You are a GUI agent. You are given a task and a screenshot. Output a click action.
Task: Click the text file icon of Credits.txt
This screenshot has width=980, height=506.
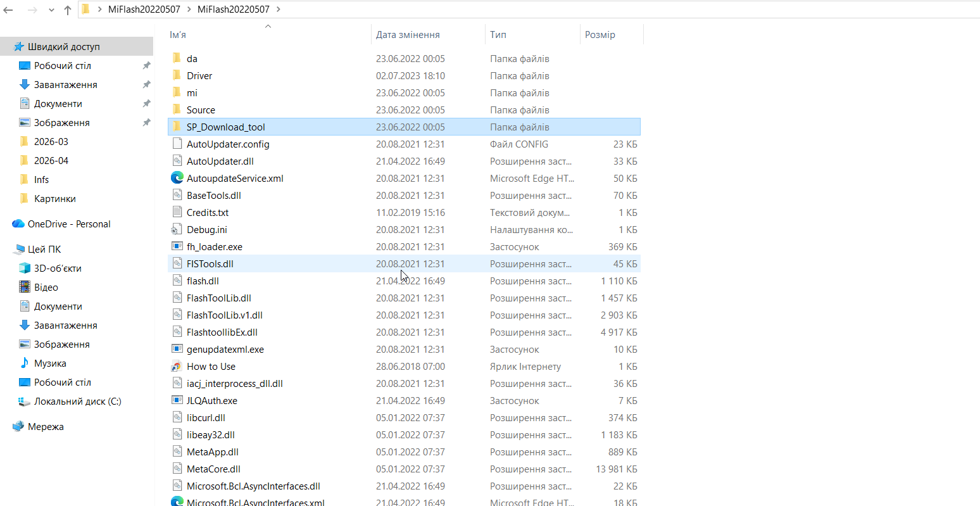pos(177,212)
